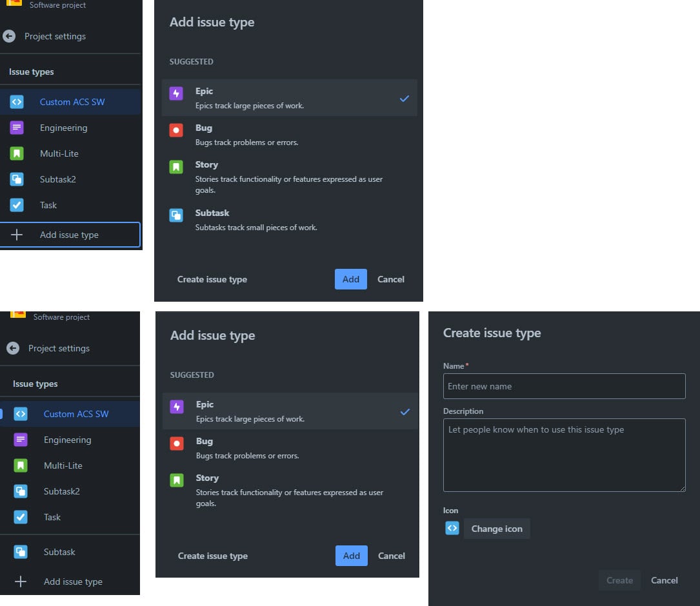Click Task checkmark icon in top sidebar

point(17,205)
